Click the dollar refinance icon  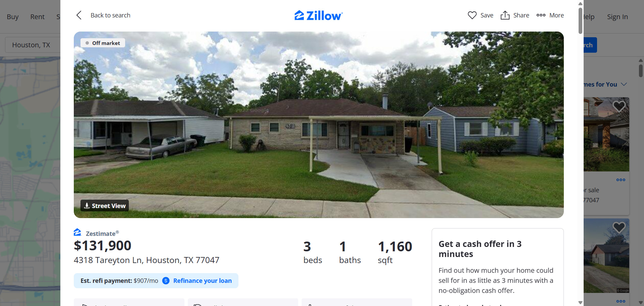point(166,281)
